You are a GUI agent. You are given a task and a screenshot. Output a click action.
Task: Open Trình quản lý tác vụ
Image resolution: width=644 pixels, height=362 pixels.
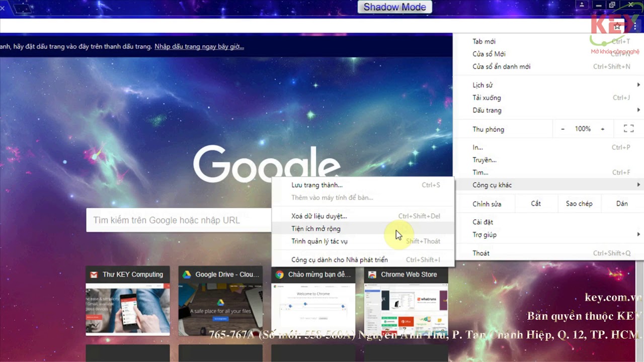coord(363,241)
